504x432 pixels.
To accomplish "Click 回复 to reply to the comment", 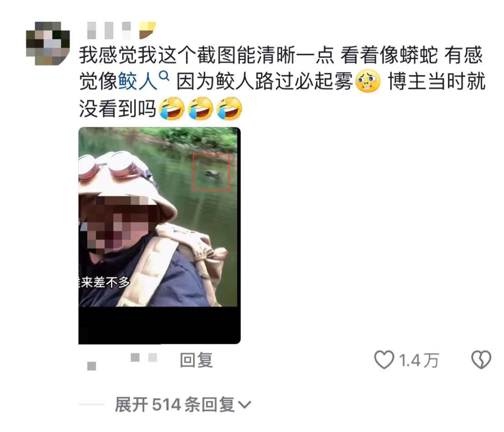I will (x=196, y=360).
